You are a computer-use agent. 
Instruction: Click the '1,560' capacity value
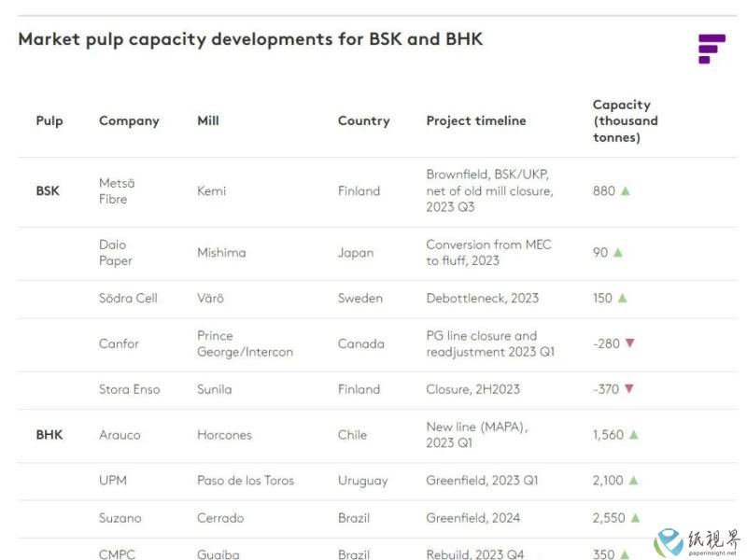point(609,435)
